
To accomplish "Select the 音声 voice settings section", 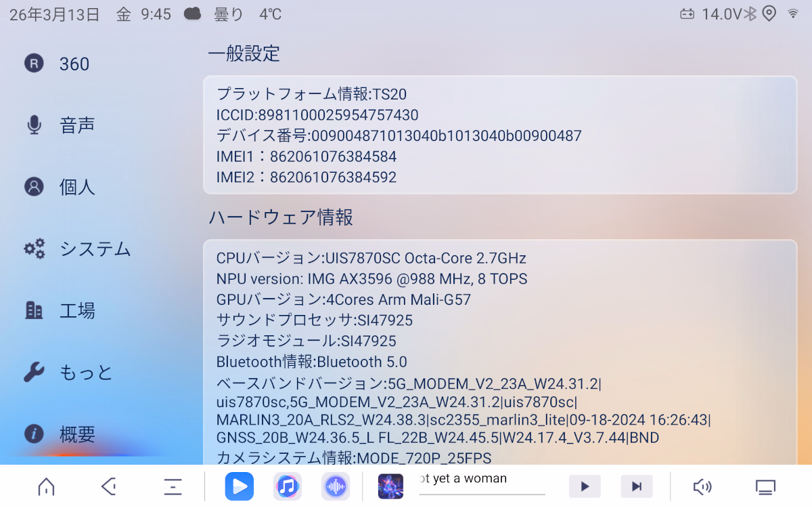I will click(76, 125).
